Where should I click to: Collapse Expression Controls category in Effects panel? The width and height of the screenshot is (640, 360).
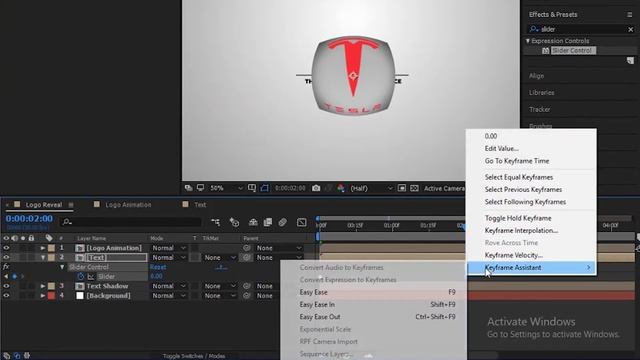527,41
